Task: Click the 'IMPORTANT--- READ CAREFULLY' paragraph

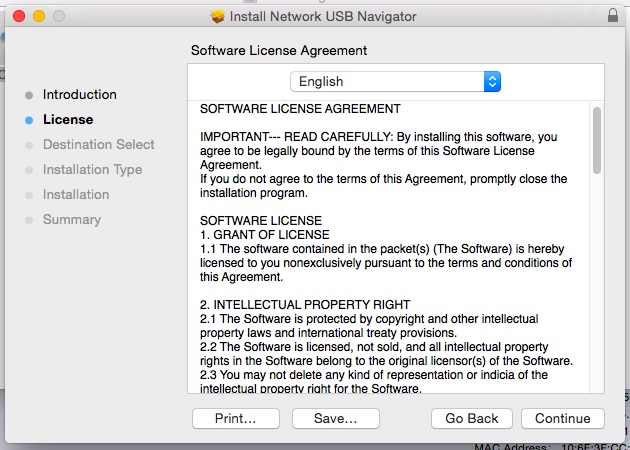Action: click(x=378, y=151)
